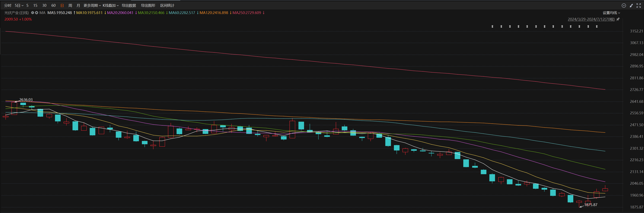Open the MA indicator settings gear
The width and height of the screenshot is (644, 213).
[32, 13]
